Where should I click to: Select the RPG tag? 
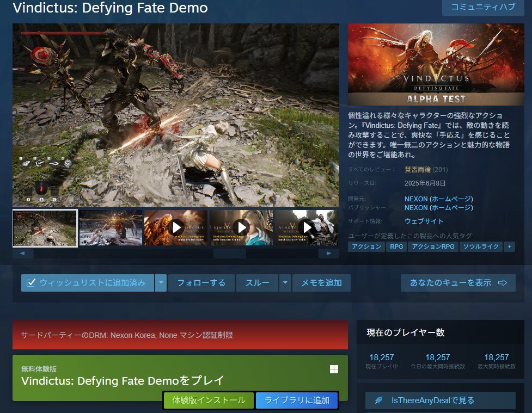point(396,246)
